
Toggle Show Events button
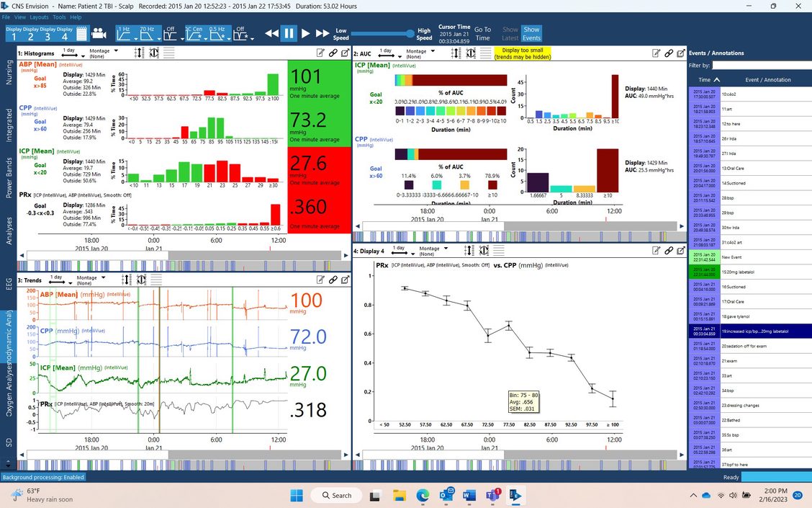point(531,34)
